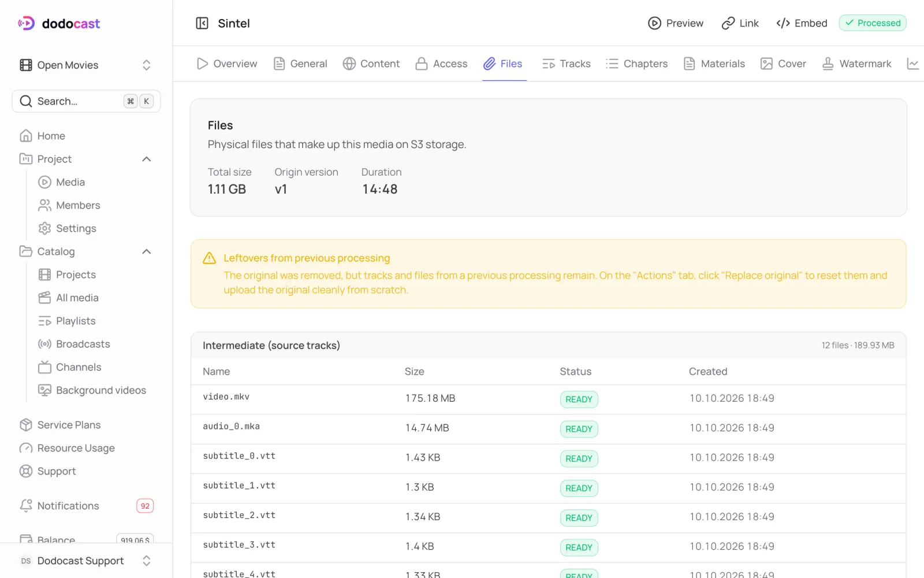The width and height of the screenshot is (924, 578).
Task: Click the Files tab
Action: coord(504,64)
